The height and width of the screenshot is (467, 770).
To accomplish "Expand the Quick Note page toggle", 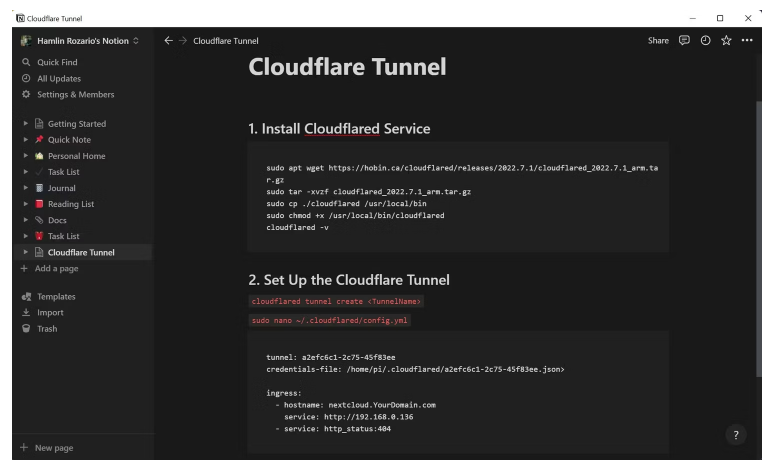I will [x=26, y=139].
